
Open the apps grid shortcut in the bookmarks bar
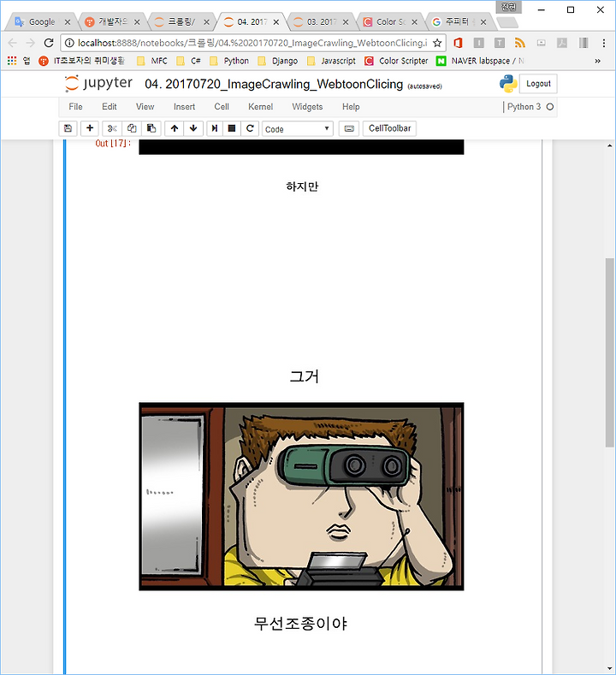(x=12, y=61)
